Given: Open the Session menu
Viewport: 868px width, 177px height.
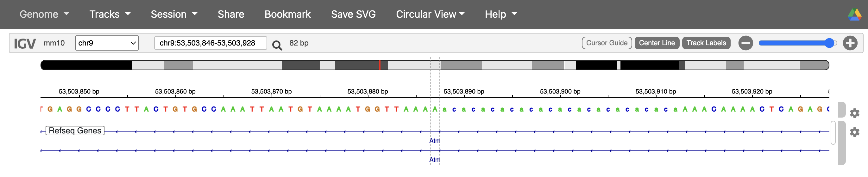Looking at the screenshot, I should [x=173, y=14].
